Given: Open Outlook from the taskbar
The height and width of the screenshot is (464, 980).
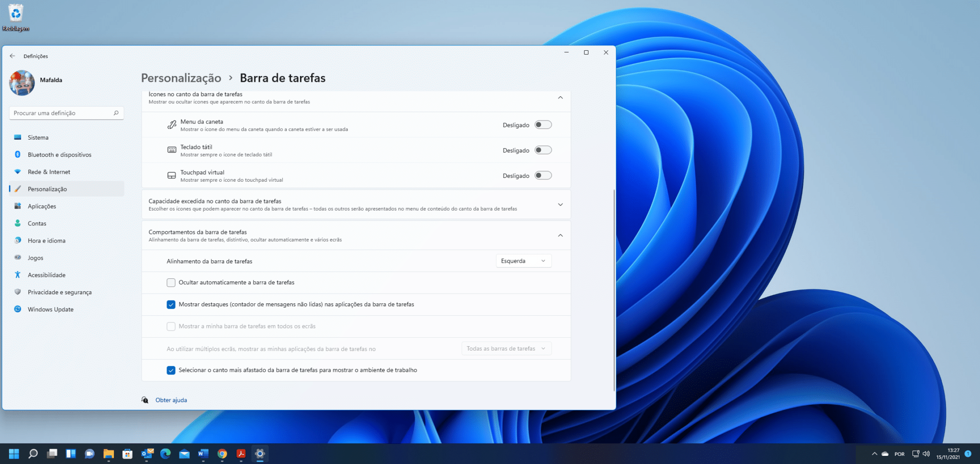Looking at the screenshot, I should click(x=147, y=453).
